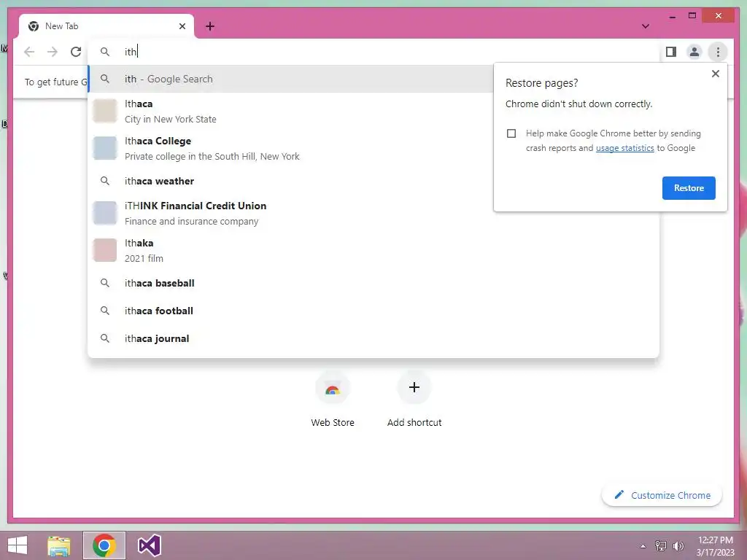The width and height of the screenshot is (747, 560).
Task: Choose Ithaka 2021 film suggestion
Action: click(374, 250)
